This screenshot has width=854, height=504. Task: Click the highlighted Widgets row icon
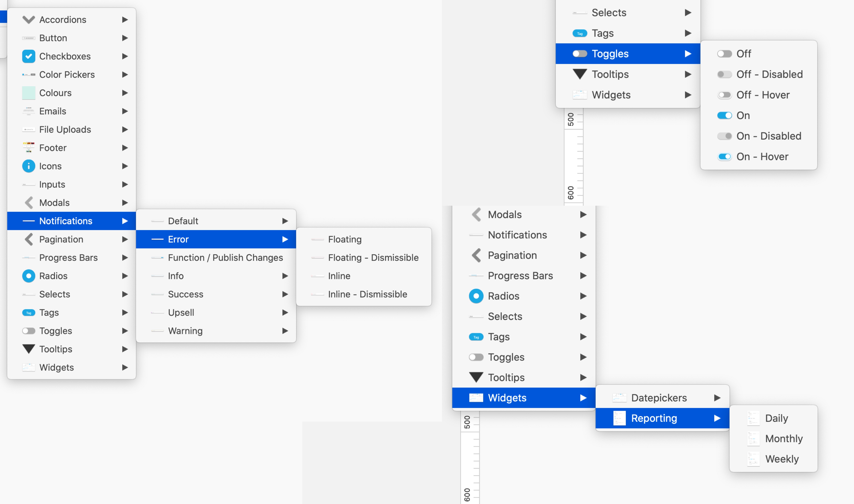(x=476, y=398)
